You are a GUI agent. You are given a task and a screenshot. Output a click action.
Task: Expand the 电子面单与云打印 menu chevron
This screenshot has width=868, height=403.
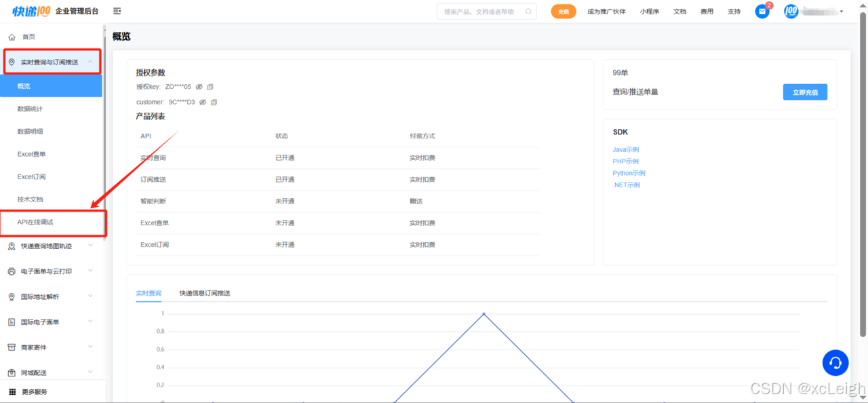tap(91, 271)
